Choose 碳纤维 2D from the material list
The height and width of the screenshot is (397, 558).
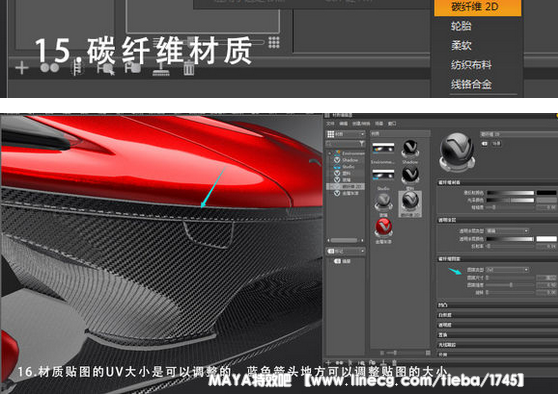coord(477,7)
